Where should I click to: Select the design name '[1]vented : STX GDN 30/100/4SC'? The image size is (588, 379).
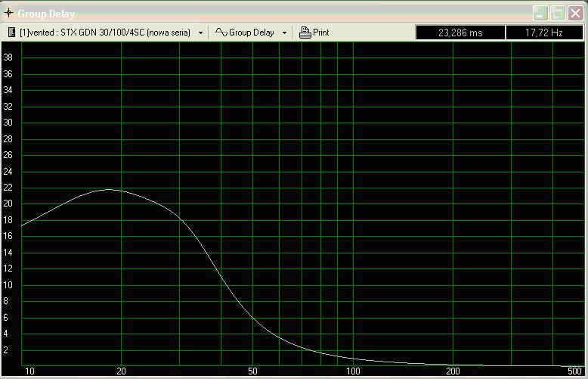point(105,33)
